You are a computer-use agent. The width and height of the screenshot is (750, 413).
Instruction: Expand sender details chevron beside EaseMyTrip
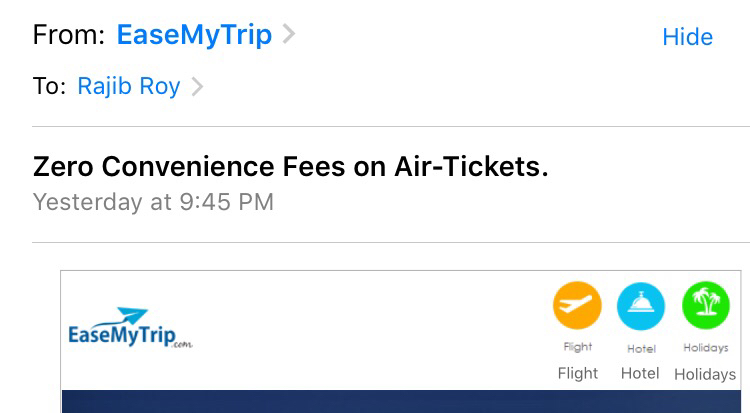289,35
